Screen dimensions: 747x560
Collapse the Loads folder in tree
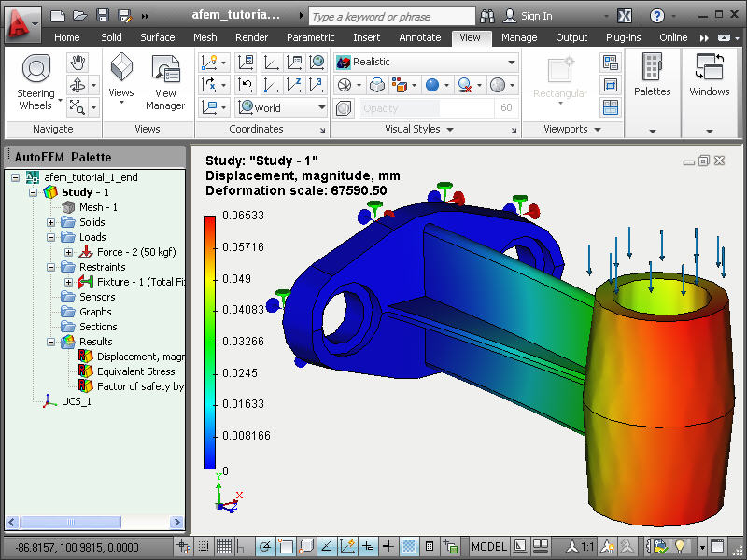click(x=51, y=237)
